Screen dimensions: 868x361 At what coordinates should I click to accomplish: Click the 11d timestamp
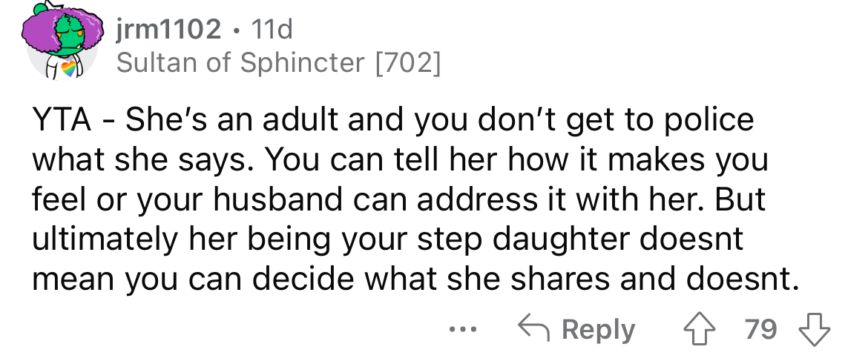click(272, 29)
